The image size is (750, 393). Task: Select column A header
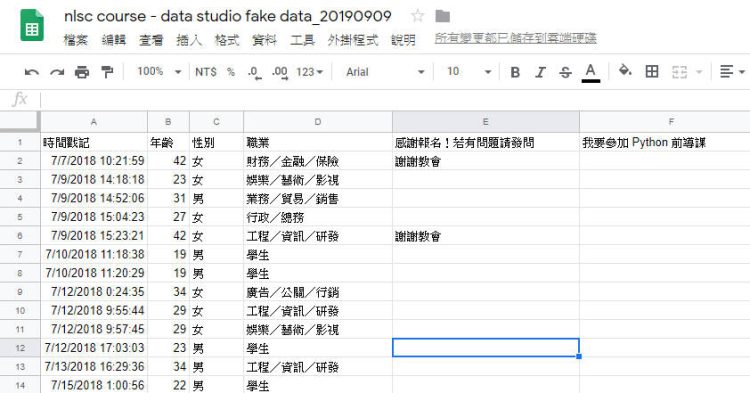(x=94, y=122)
